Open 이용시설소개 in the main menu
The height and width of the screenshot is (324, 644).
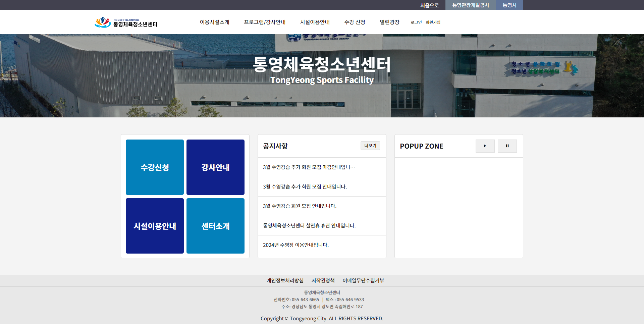[214, 22]
